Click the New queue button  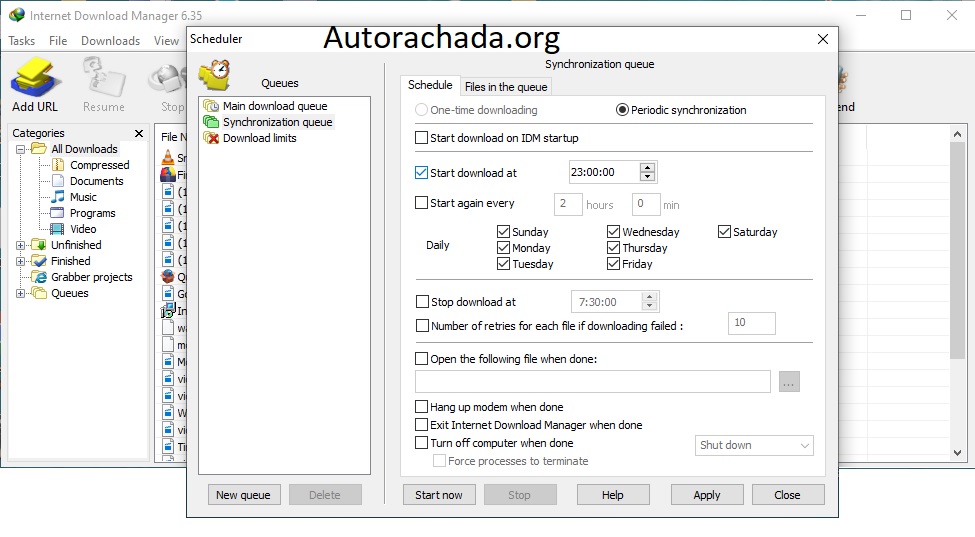pos(243,495)
